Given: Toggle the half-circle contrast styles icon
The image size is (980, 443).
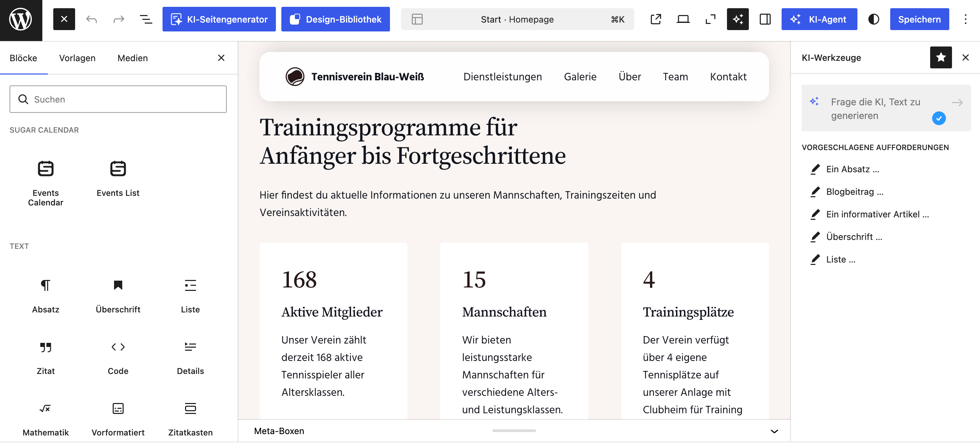Looking at the screenshot, I should coord(873,19).
